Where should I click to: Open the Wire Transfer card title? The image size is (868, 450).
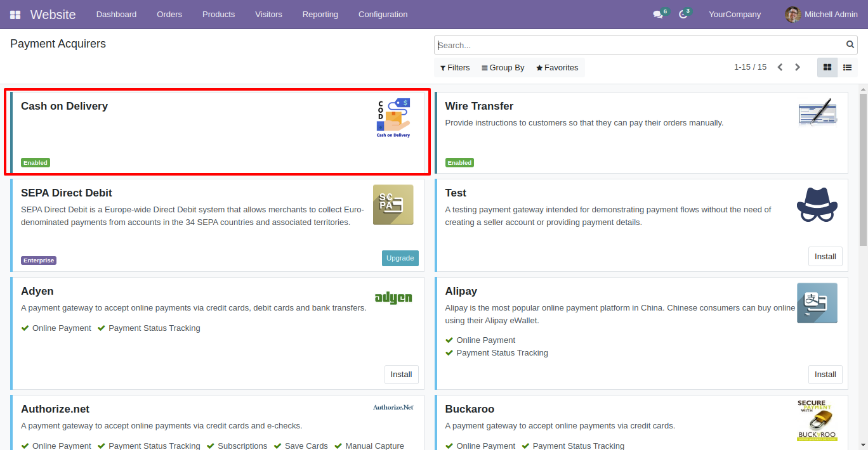[x=479, y=106]
